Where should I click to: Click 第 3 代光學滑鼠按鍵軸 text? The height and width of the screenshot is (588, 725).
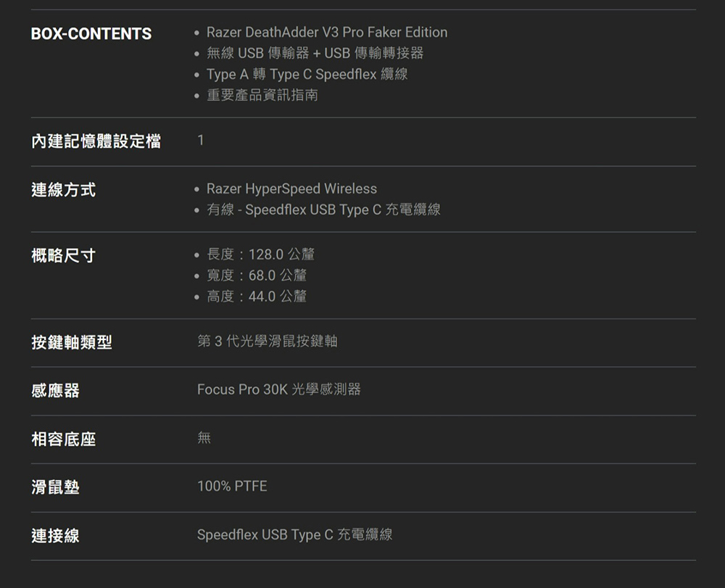(268, 341)
